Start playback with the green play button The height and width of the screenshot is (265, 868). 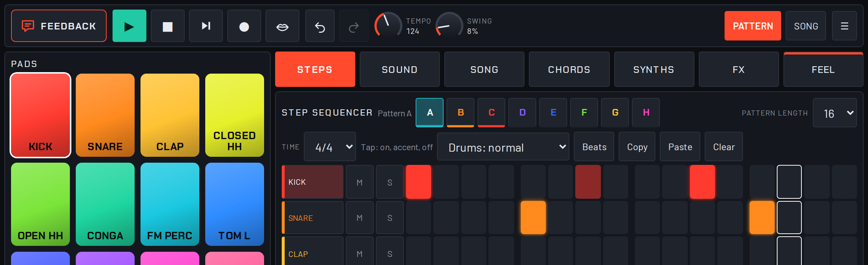coord(129,26)
